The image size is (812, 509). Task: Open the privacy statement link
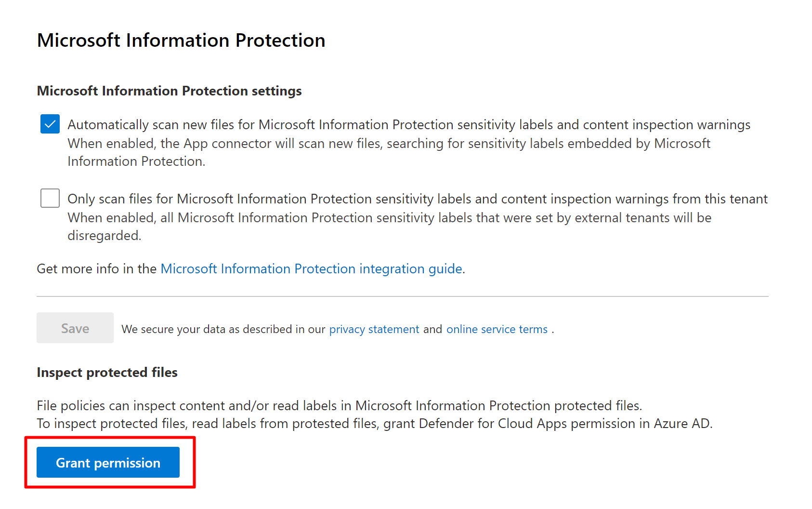(374, 329)
